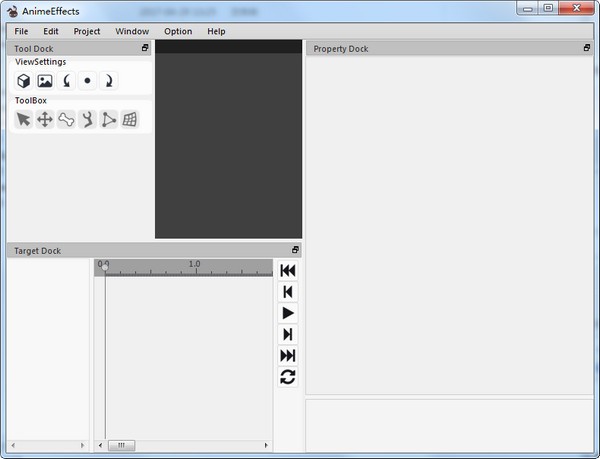
Task: Rotate the view counterclockwise
Action: (x=66, y=81)
